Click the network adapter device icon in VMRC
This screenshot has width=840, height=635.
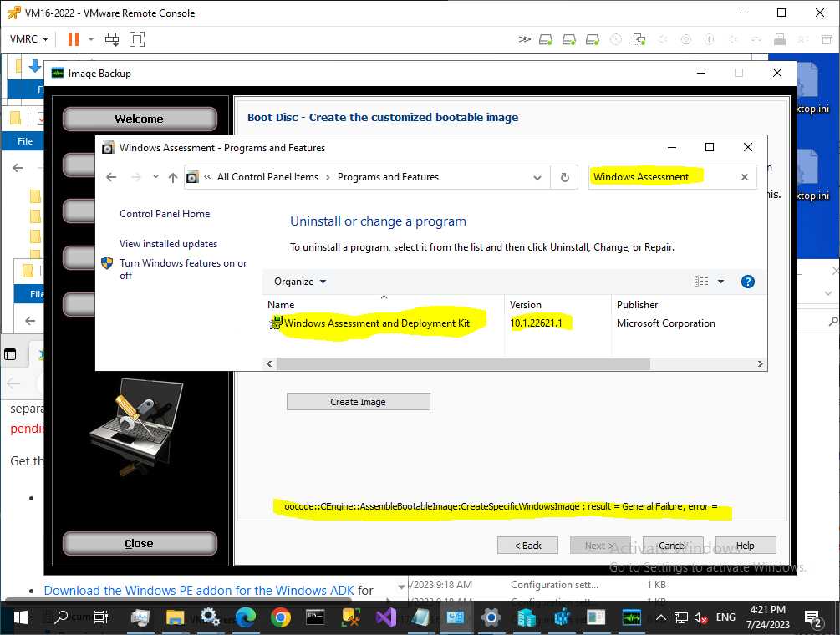pyautogui.click(x=639, y=39)
